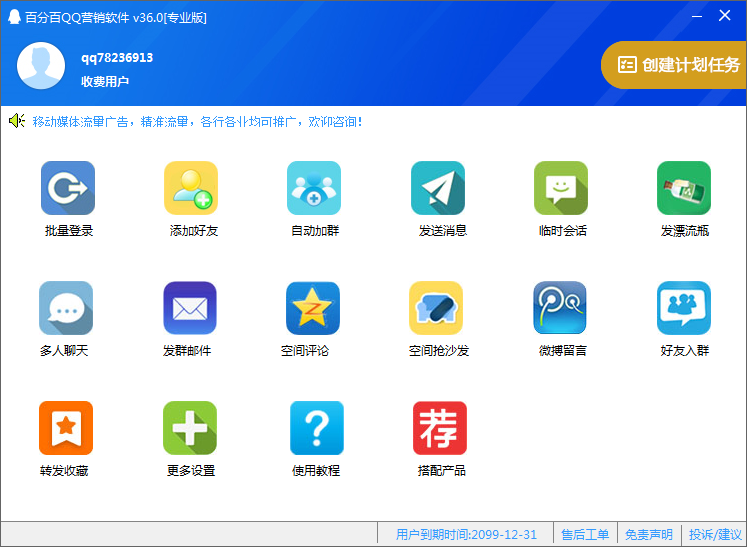Open the 空间抢沙发 sofa icon
Image resolution: width=747 pixels, height=547 pixels.
coord(436,308)
